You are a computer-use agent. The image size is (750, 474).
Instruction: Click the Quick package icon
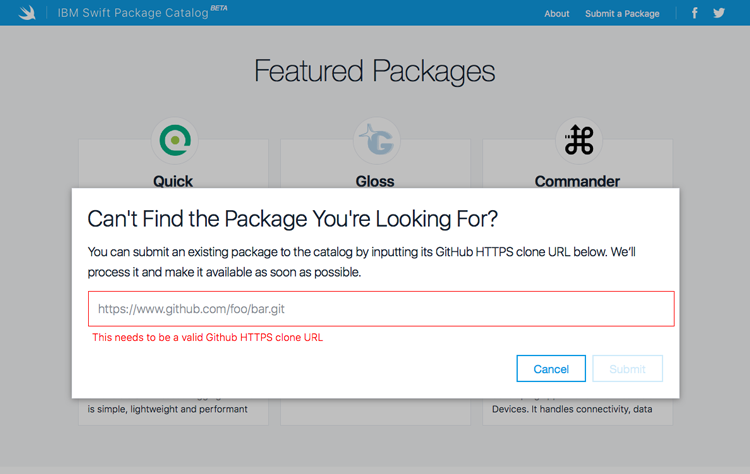[174, 141]
